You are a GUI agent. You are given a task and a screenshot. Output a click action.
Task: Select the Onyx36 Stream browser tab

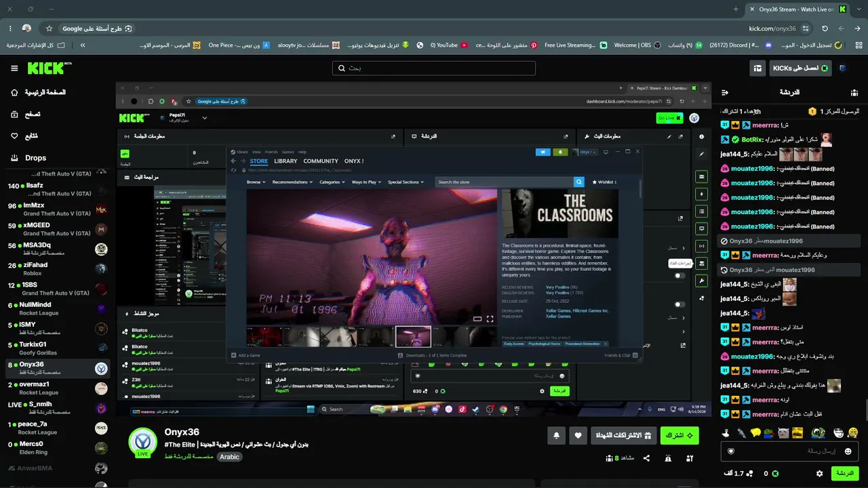pos(797,9)
